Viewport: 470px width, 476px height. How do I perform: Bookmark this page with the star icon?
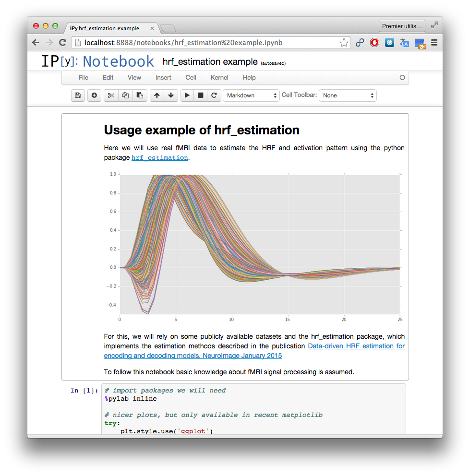tap(344, 43)
